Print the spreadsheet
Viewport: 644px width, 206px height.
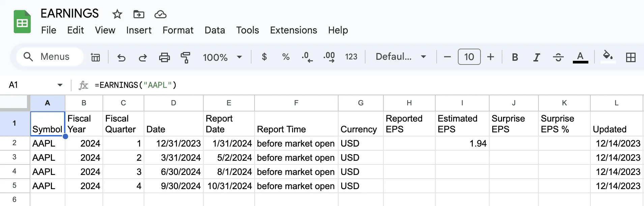tap(164, 57)
